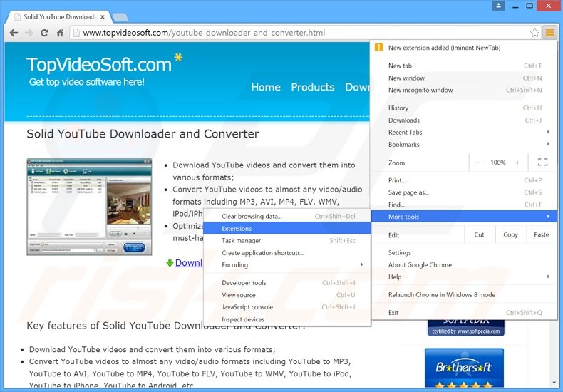Click the software screenshot thumbnail
Image resolution: width=563 pixels, height=392 pixels.
click(89, 207)
